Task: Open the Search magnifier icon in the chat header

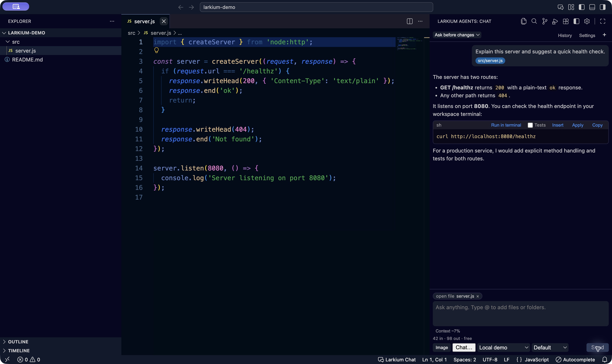Action: [x=534, y=21]
